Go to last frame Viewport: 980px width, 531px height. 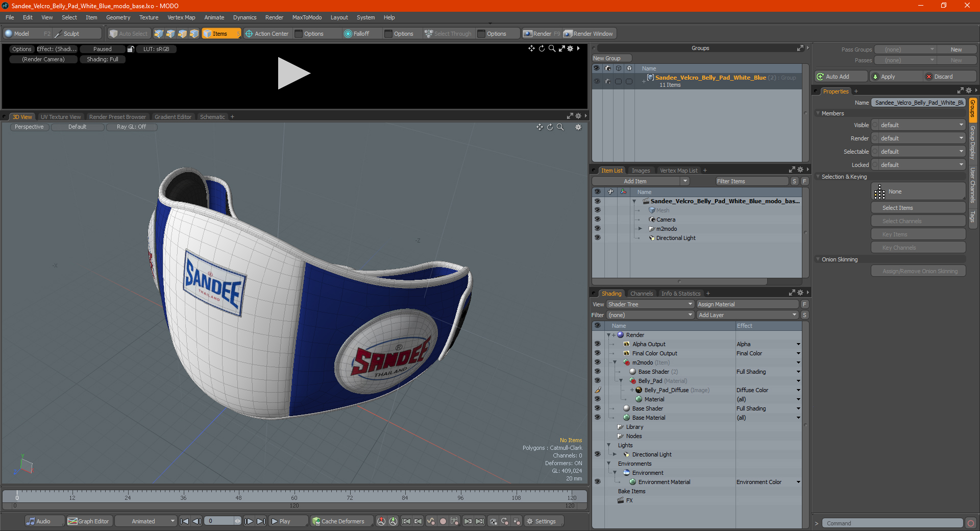(261, 521)
